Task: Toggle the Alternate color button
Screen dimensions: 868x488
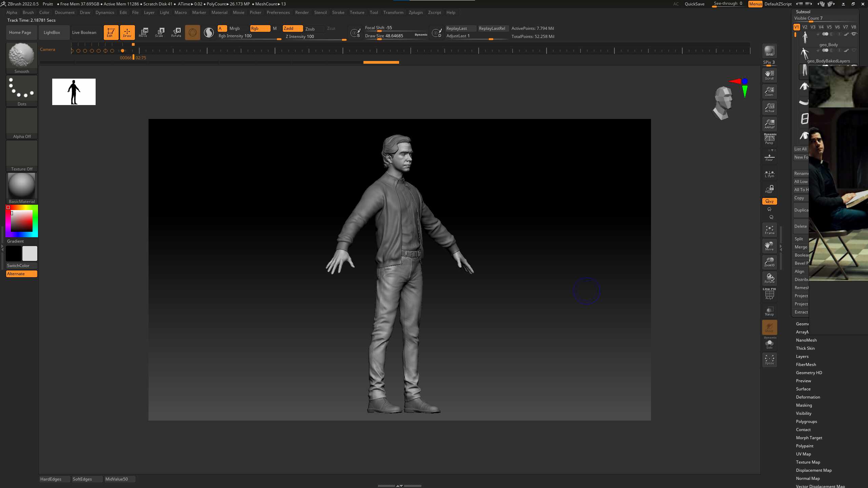Action: pos(21,274)
